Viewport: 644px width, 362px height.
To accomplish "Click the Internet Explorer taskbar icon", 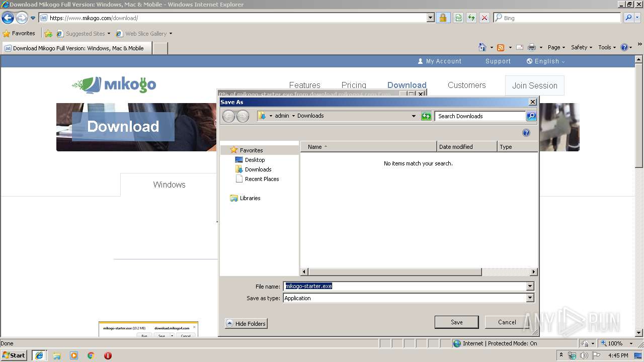I will (x=39, y=355).
